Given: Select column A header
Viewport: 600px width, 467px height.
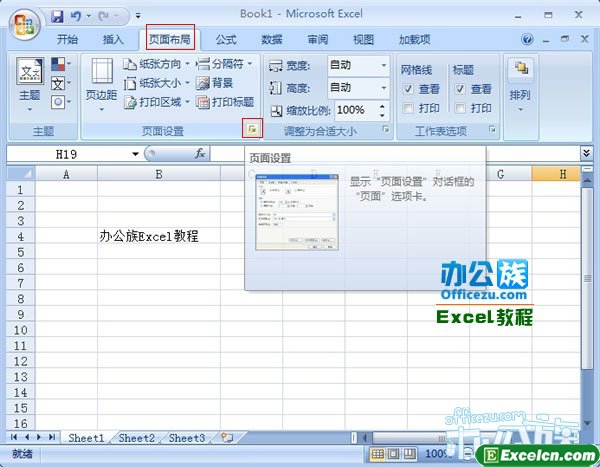Looking at the screenshot, I should 66,174.
